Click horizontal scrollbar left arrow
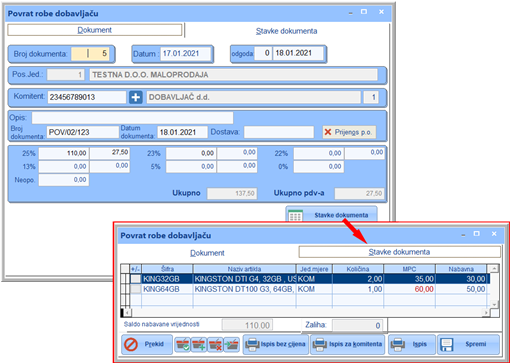510x363 pixels. click(128, 313)
